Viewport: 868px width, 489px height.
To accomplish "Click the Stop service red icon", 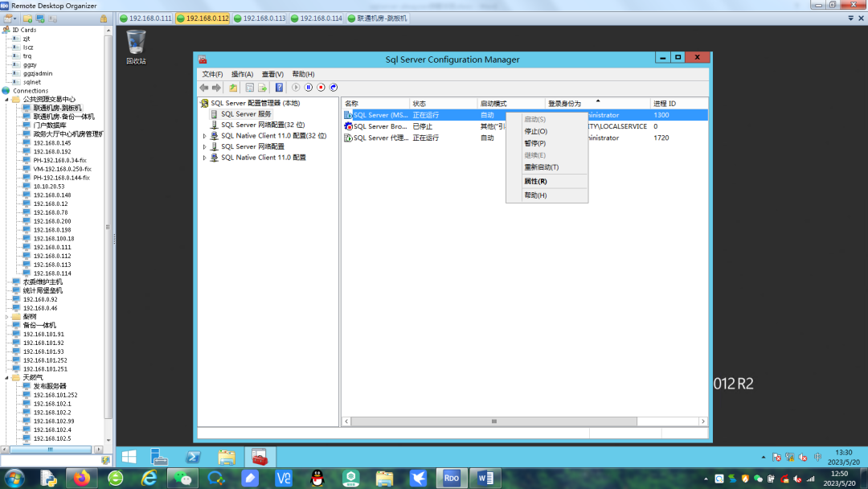I will click(321, 88).
